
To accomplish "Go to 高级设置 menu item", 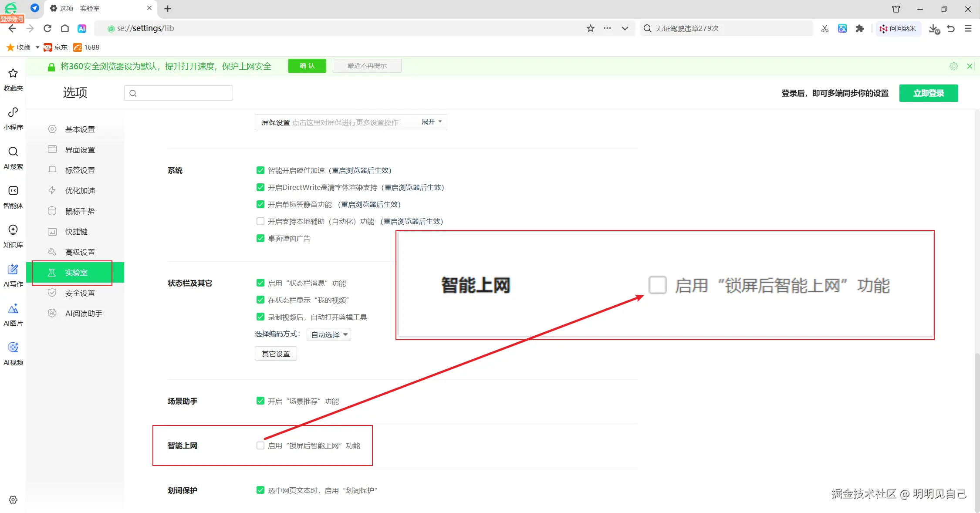I will pyautogui.click(x=80, y=252).
